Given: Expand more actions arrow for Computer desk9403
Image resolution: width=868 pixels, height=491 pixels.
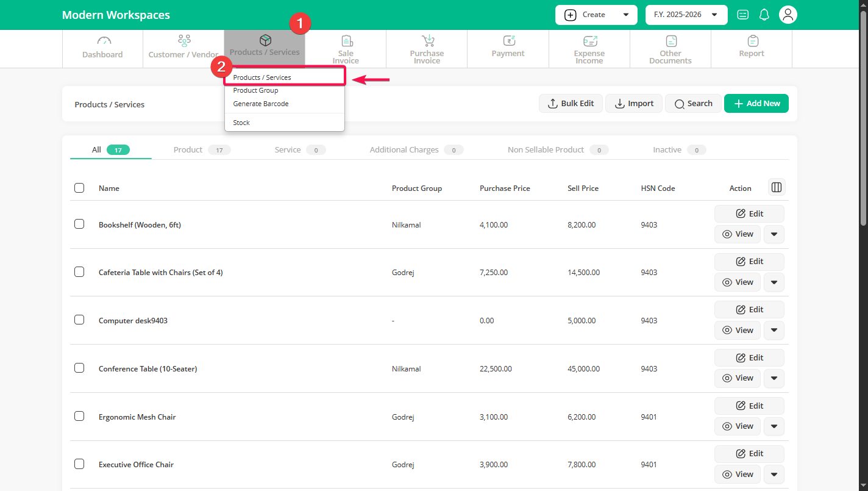Looking at the screenshot, I should coord(774,330).
